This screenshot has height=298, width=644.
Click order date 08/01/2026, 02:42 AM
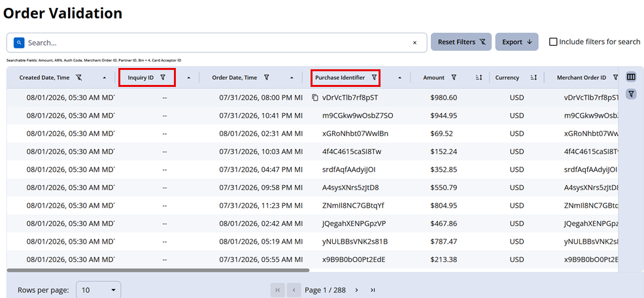click(261, 224)
